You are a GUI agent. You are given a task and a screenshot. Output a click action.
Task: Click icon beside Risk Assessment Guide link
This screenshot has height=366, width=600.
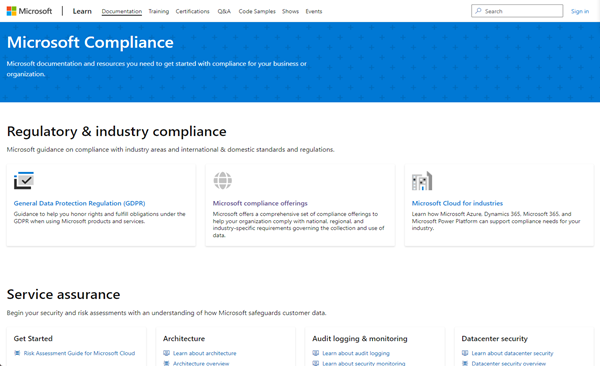17,353
